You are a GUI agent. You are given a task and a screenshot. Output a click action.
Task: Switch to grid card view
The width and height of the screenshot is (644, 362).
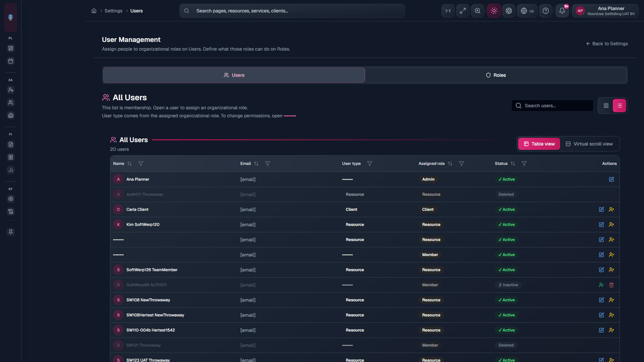pos(606,106)
